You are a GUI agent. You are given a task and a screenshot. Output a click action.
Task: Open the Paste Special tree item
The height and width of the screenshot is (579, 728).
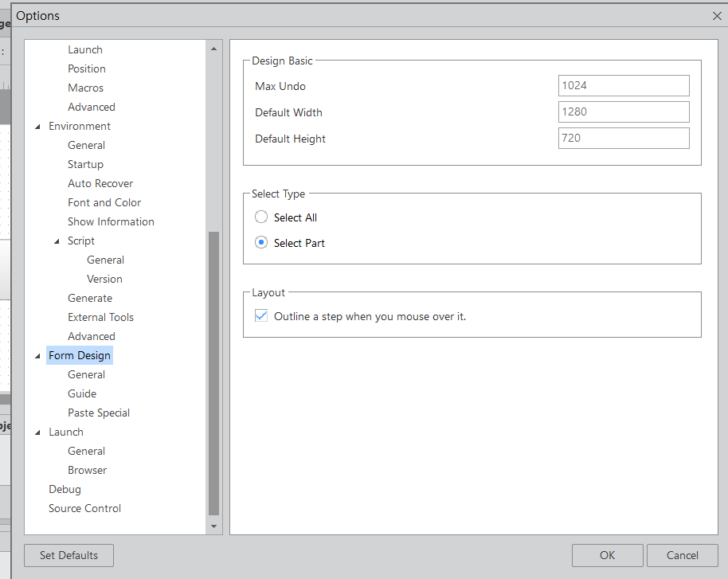[x=99, y=413]
